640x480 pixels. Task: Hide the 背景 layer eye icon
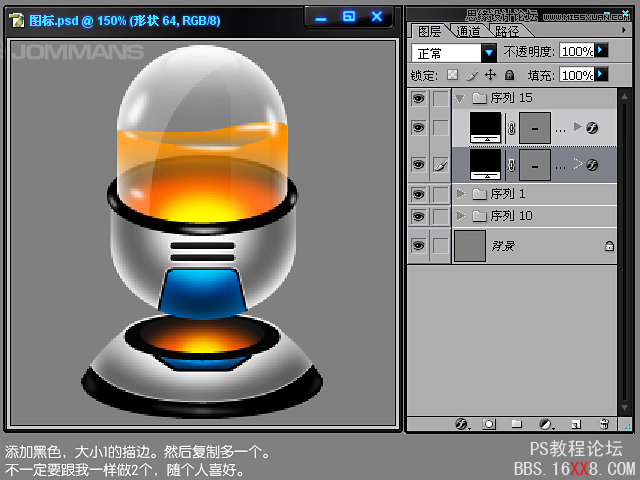click(418, 245)
